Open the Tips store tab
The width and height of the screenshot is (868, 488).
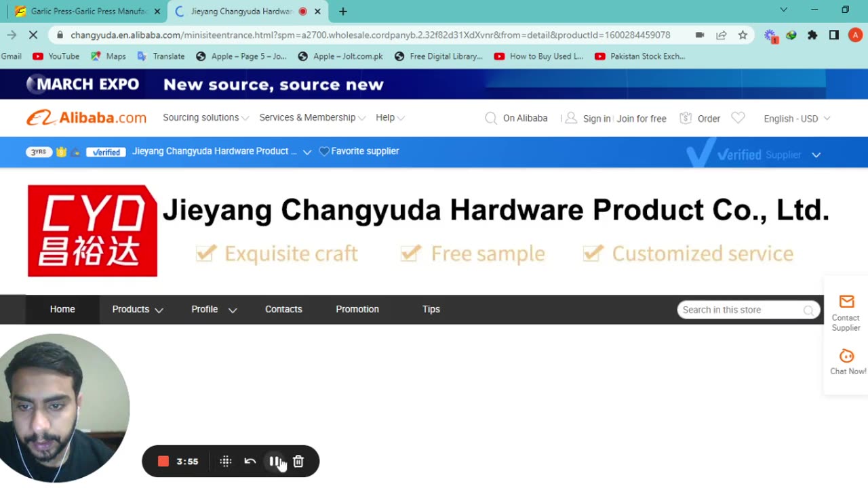(x=431, y=309)
